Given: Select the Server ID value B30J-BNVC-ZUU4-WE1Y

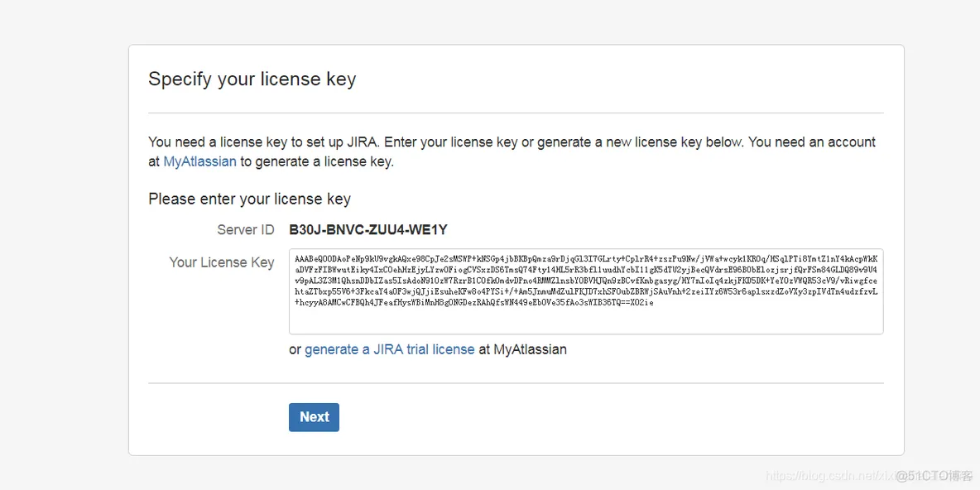Looking at the screenshot, I should coord(368,230).
